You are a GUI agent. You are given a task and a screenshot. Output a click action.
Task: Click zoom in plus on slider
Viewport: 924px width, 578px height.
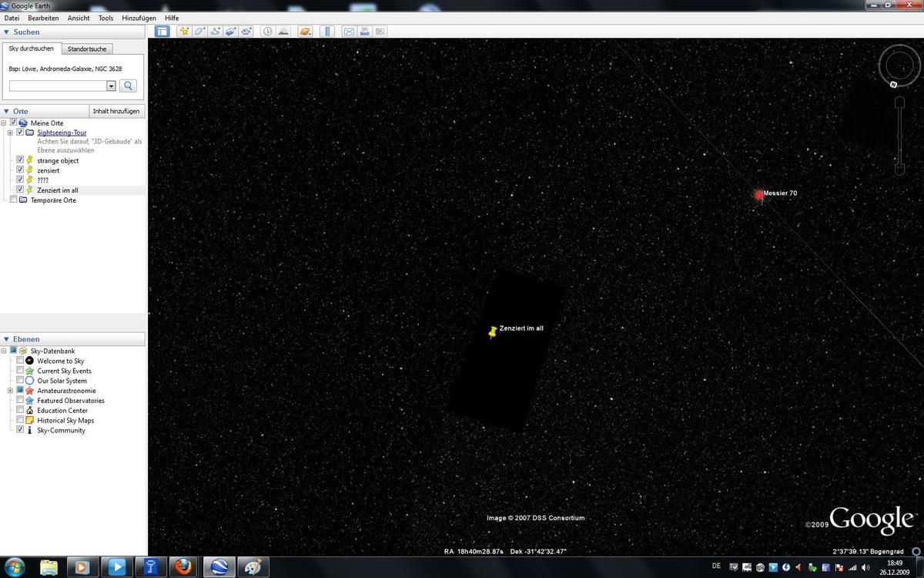[899, 103]
